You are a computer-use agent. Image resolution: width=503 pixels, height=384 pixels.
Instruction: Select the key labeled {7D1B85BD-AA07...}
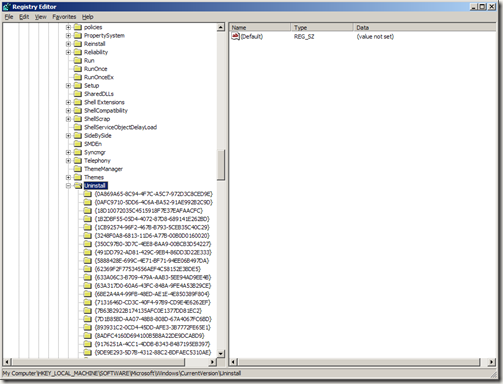(x=153, y=319)
